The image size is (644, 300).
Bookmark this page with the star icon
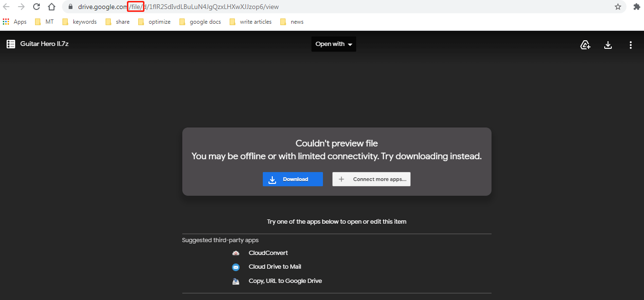click(618, 7)
